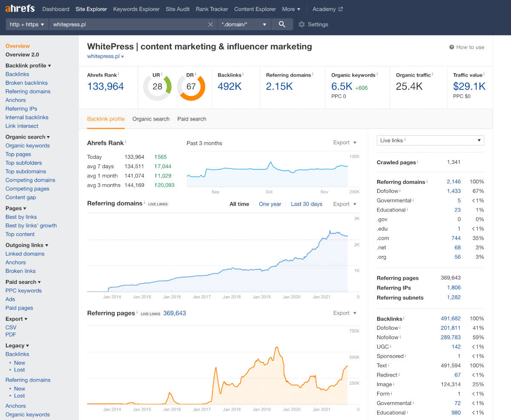Show Last 30 days referring domains range
The width and height of the screenshot is (511, 420).
coord(307,204)
